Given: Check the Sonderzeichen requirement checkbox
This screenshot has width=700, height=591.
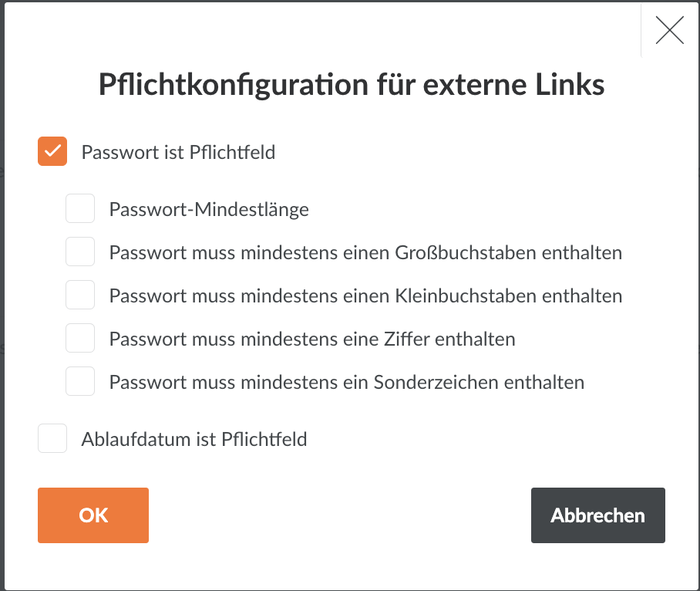Looking at the screenshot, I should pyautogui.click(x=80, y=381).
